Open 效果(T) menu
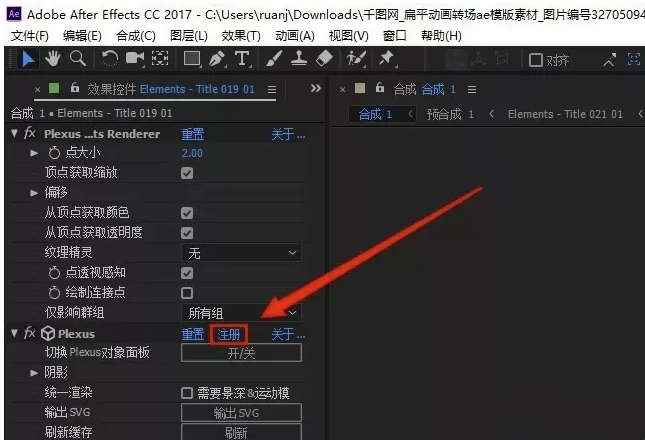This screenshot has height=440, width=645. tap(241, 36)
